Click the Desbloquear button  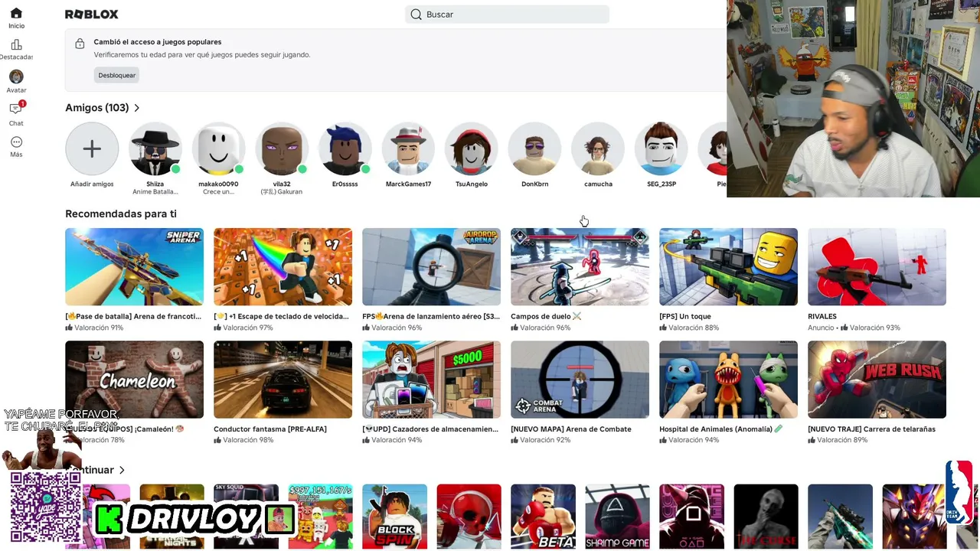(x=117, y=75)
